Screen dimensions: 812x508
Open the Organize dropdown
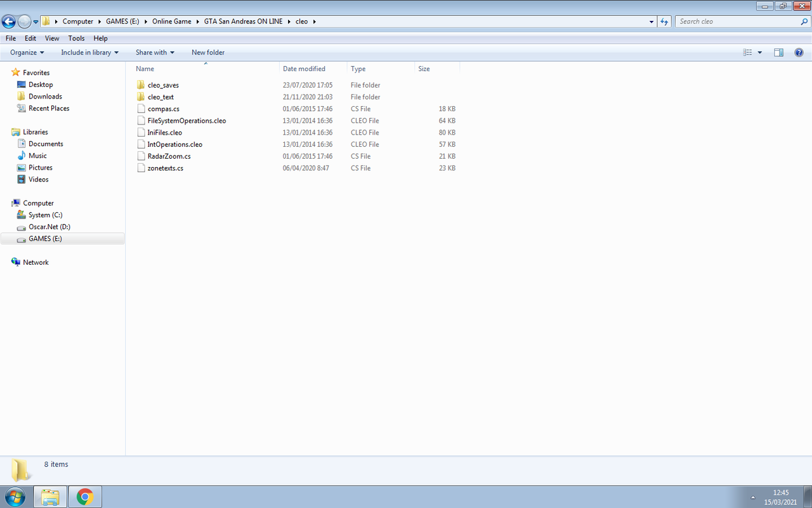(27, 53)
